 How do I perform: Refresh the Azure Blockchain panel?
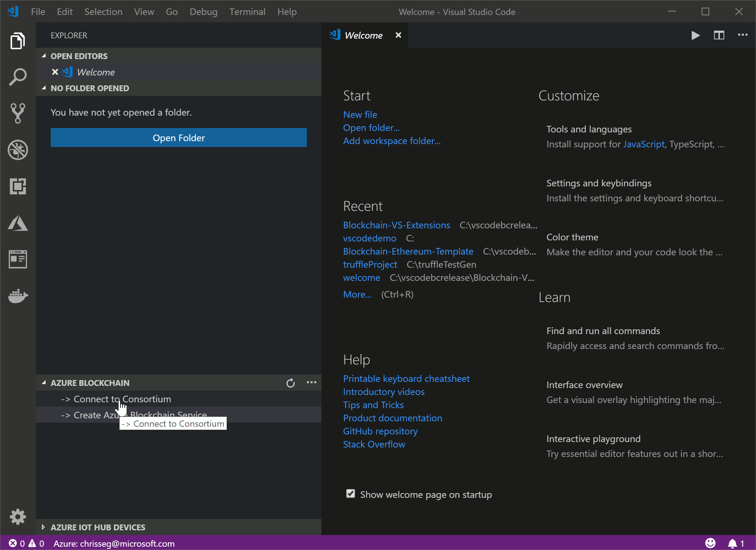(290, 383)
